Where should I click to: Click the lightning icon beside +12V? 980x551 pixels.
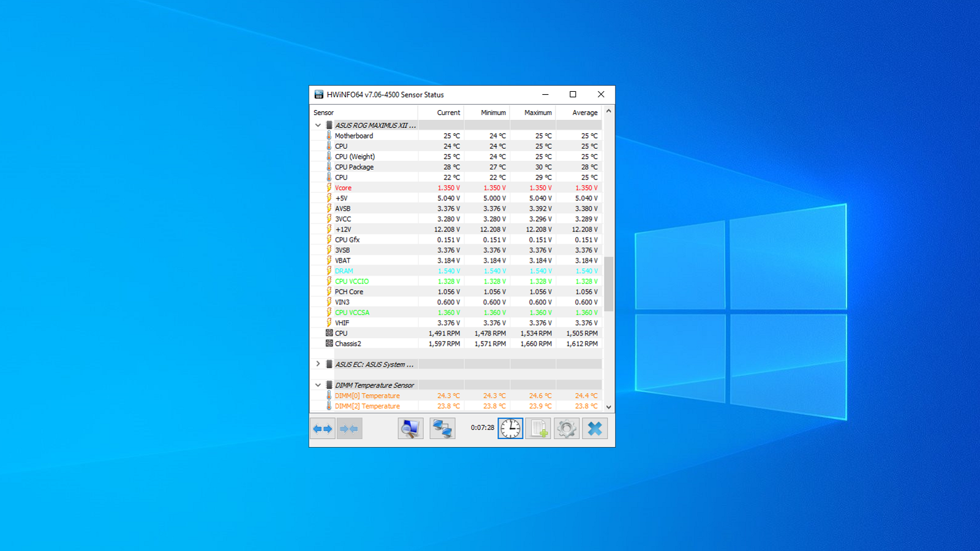click(x=329, y=229)
